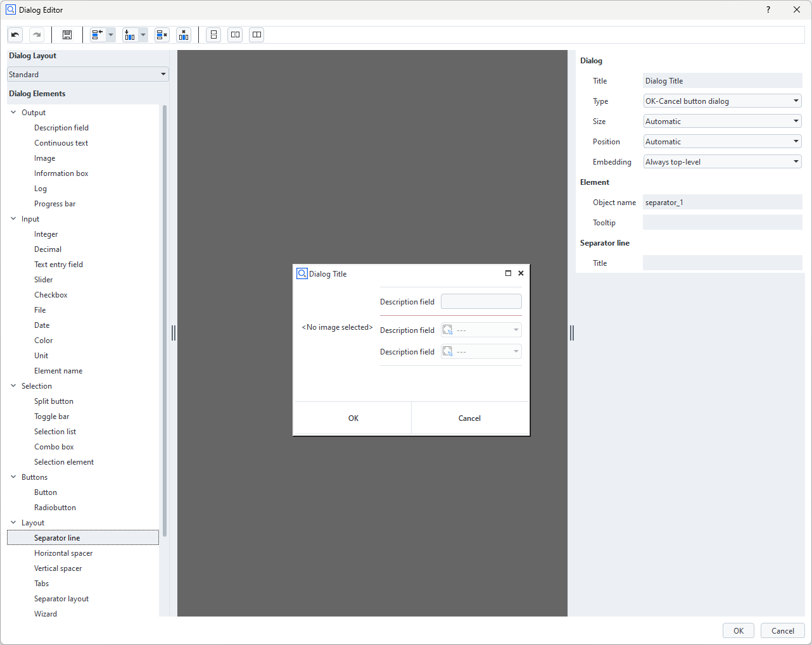Collapse the Selection tree group
812x645 pixels.
click(13, 385)
